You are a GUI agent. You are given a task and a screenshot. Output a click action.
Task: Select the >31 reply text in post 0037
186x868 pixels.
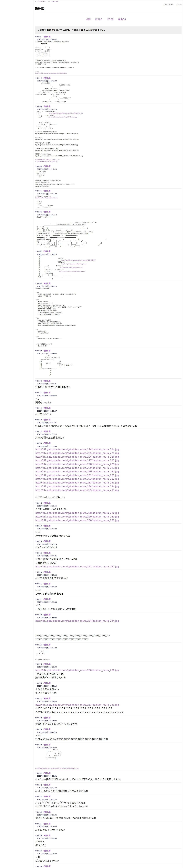click(x=38, y=857)
